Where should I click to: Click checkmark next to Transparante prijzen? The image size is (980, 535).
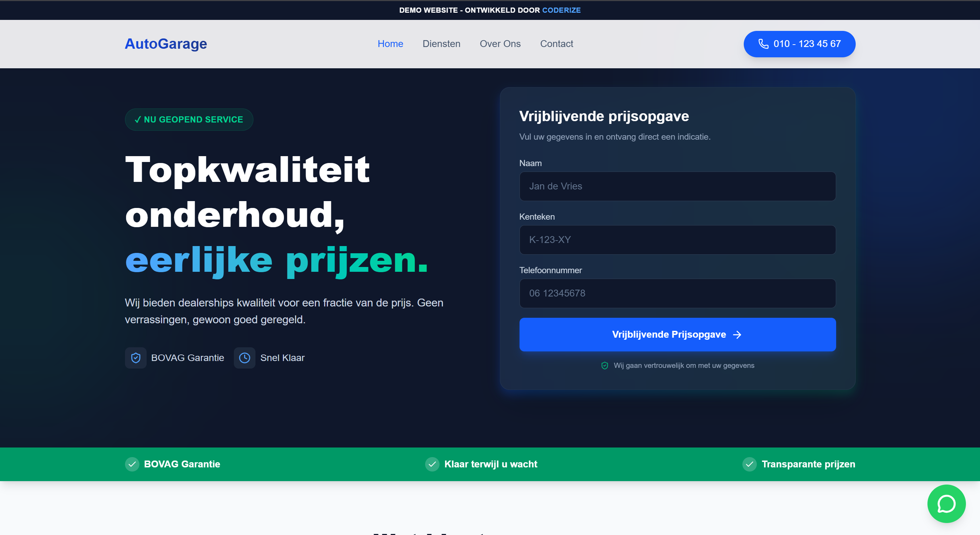[x=750, y=464]
